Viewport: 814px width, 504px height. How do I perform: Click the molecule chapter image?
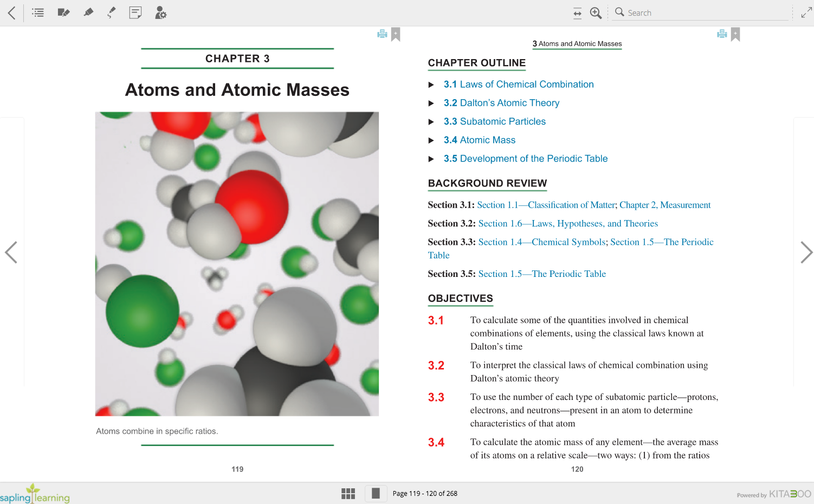point(237,264)
